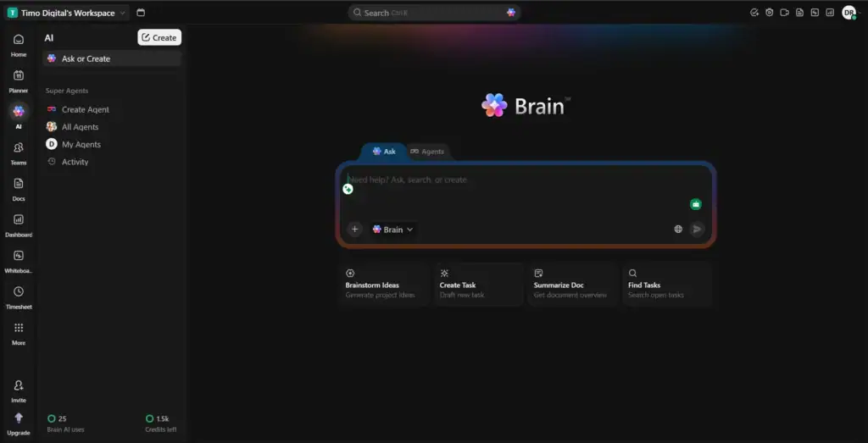Click the Find Tasks suggestion card
Screen dimensions: 868x443
[666, 285]
